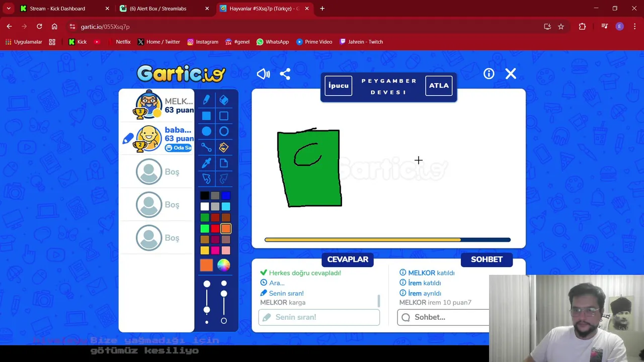Open the custom color wheel picker

pyautogui.click(x=223, y=265)
